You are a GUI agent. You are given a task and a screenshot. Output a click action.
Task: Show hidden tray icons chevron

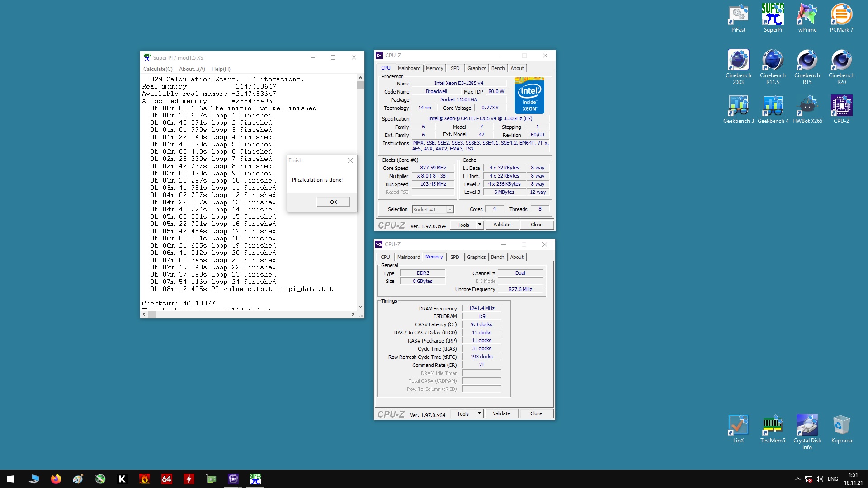coord(798,479)
